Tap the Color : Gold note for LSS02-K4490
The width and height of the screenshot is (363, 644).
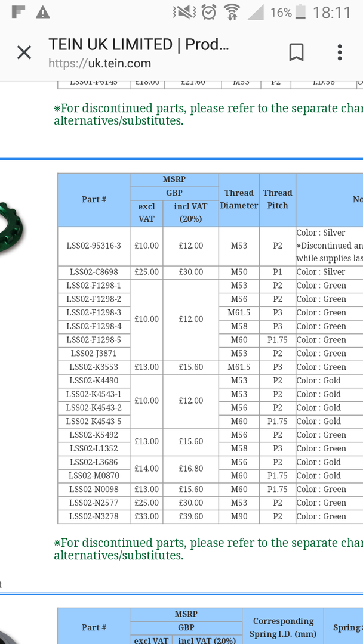click(x=319, y=380)
